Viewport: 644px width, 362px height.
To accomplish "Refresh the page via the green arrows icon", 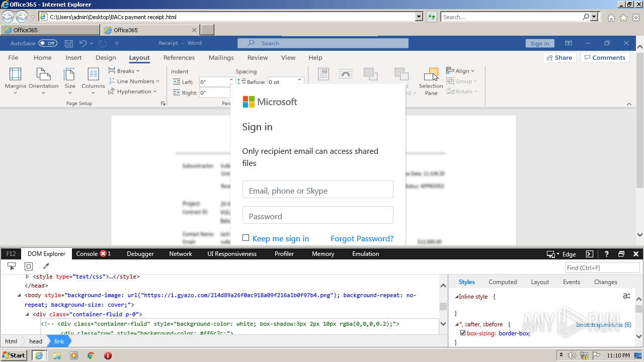I will pos(431,17).
